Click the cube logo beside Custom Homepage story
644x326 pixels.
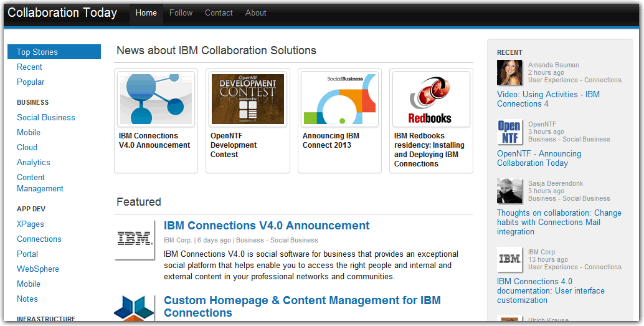[135, 308]
